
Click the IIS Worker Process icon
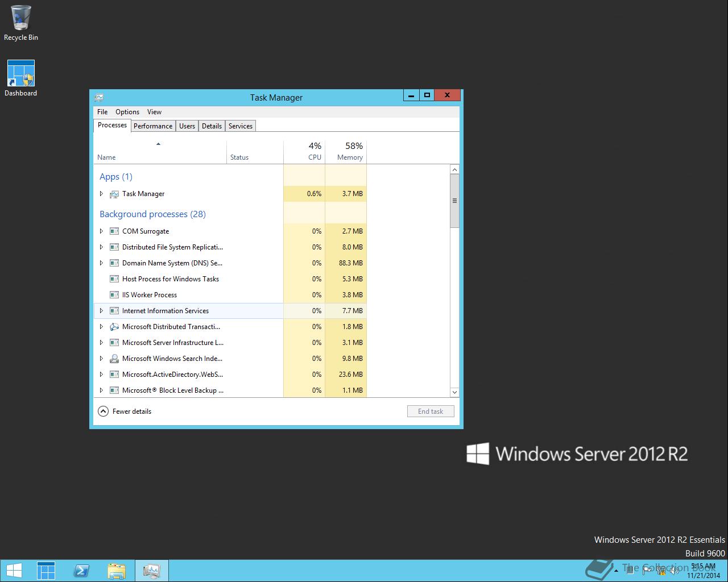click(x=114, y=295)
